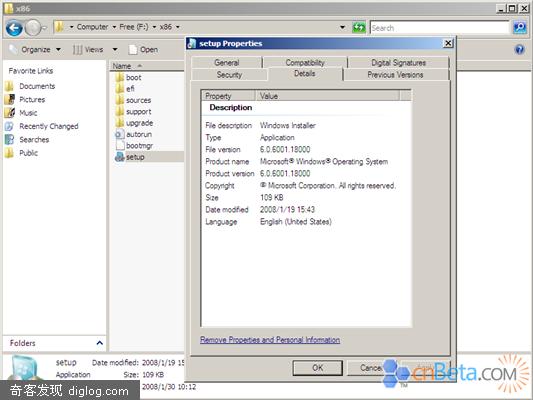Switch to the General tab
The width and height of the screenshot is (533, 400).
[227, 63]
